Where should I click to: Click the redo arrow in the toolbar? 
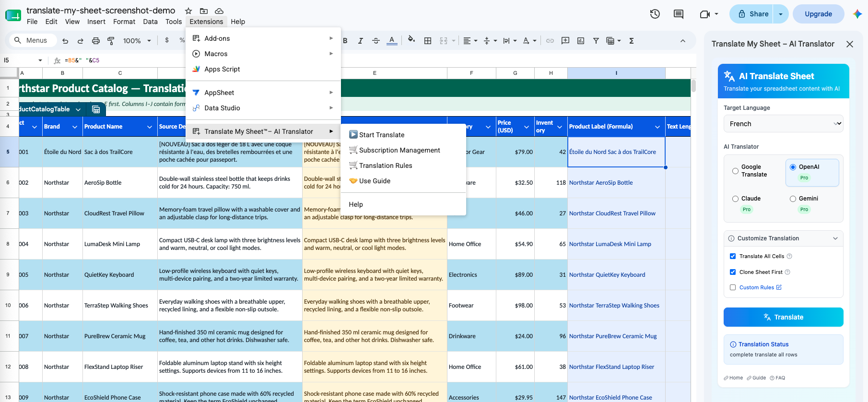pyautogui.click(x=81, y=41)
